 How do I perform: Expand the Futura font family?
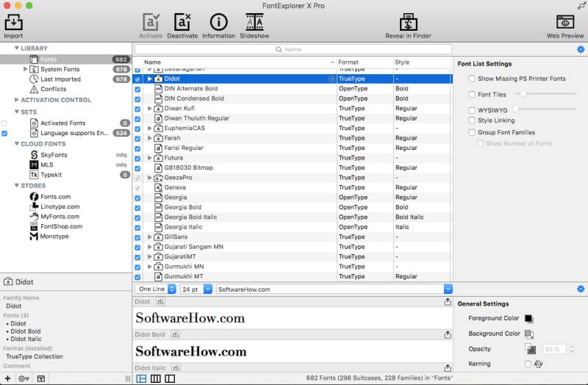tap(150, 158)
